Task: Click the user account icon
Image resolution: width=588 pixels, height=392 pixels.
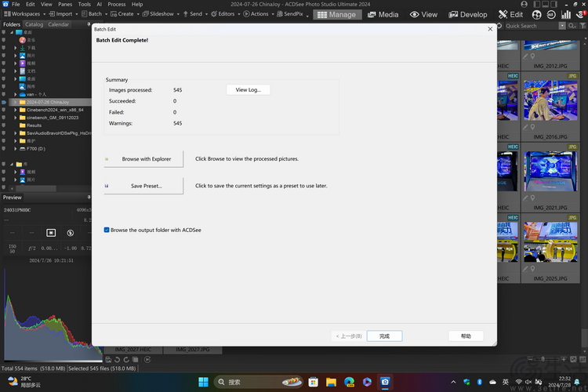Action: pos(524,4)
